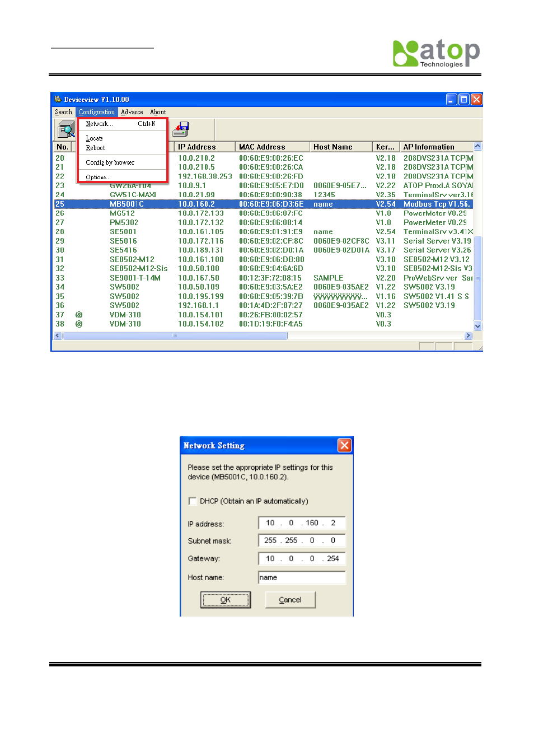Viewport: 534px width, 756px height.
Task: Click SW5002 with IP 10.0.195.199
Action: tap(124, 296)
